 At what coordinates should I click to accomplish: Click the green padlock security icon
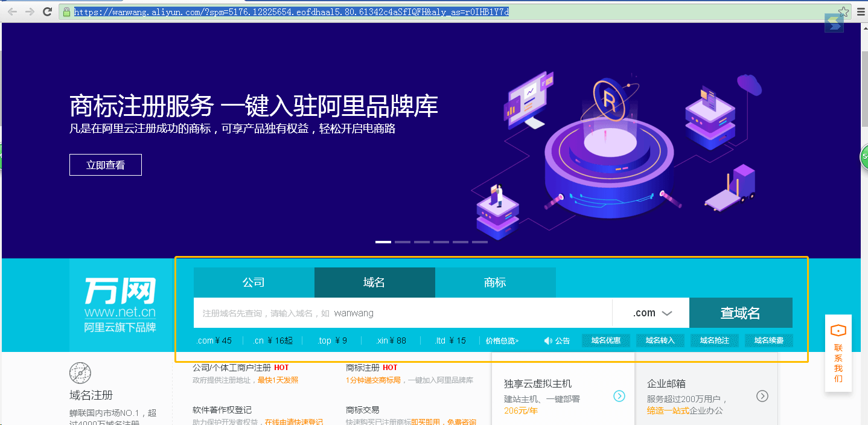click(67, 12)
